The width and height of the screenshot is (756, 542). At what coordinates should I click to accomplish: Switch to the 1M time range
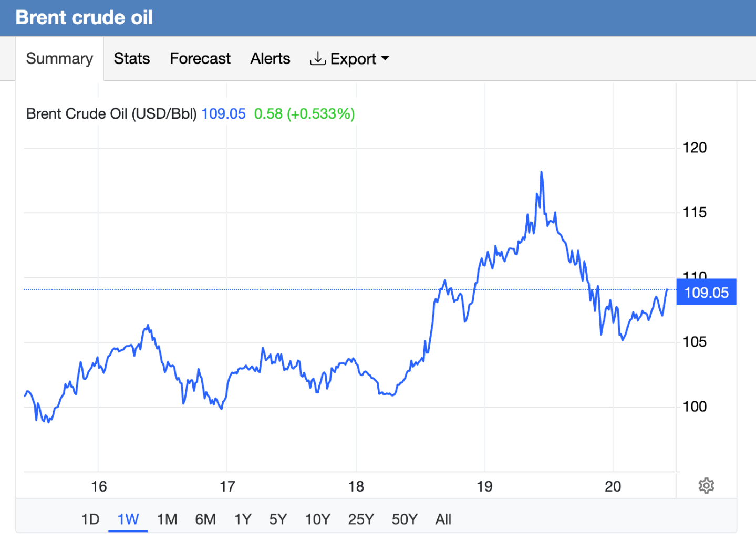[167, 519]
